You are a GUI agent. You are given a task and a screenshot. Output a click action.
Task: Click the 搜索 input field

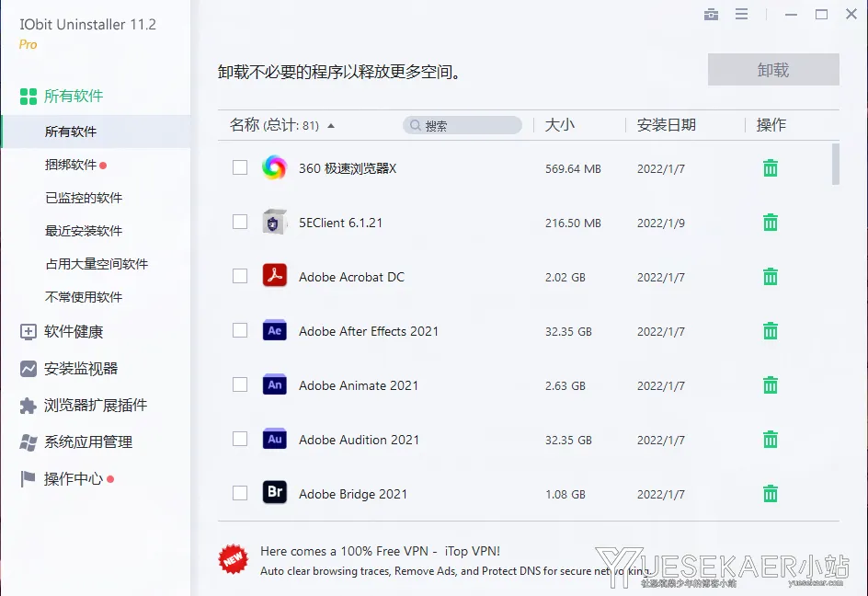click(x=463, y=126)
